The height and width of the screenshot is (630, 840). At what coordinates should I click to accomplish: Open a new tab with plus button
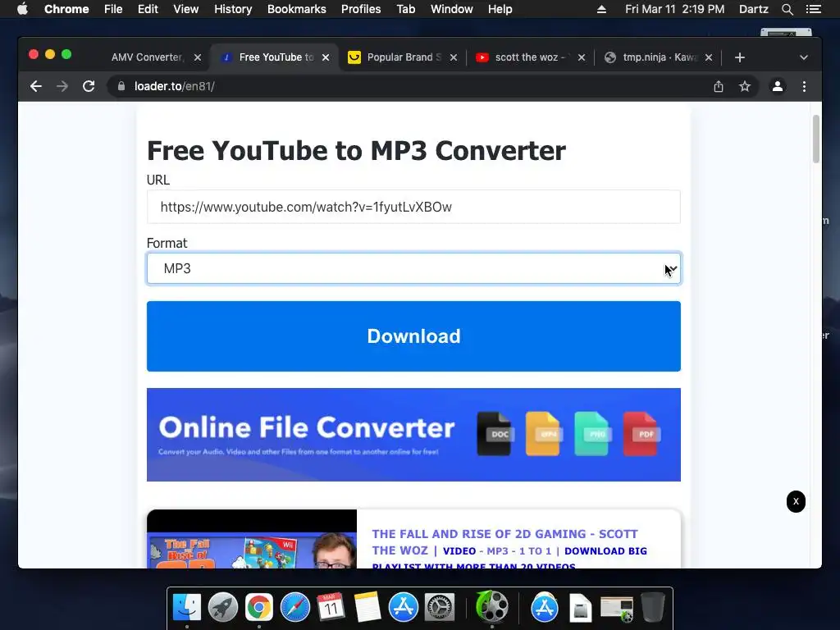[x=740, y=57]
